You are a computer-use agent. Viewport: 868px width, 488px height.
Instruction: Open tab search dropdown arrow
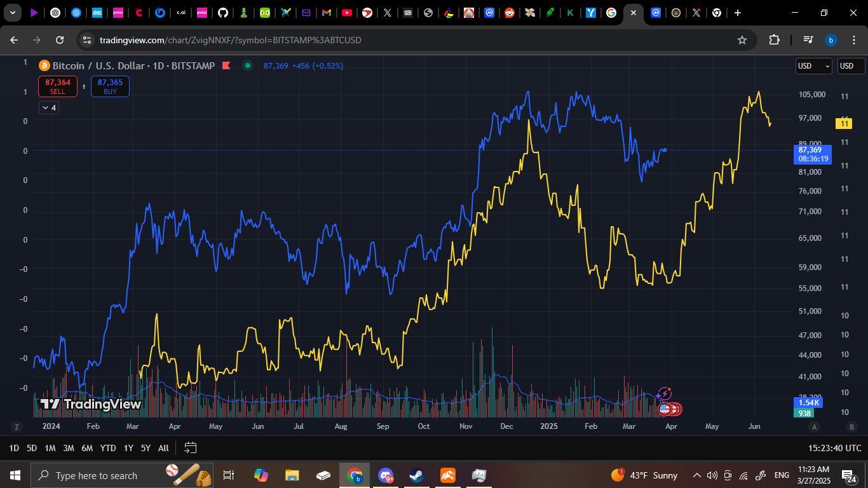coord(13,13)
